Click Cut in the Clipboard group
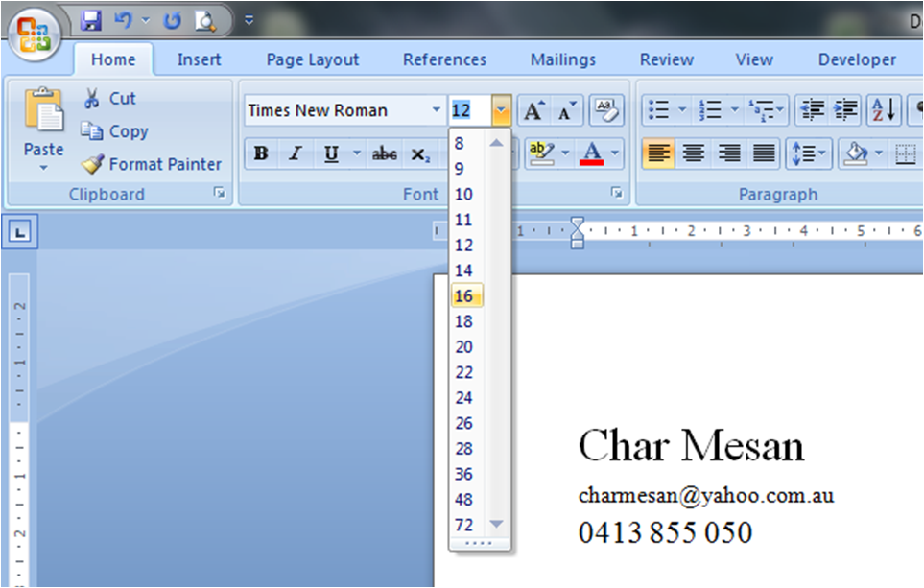Screen dimensions: 924x588 (109, 99)
